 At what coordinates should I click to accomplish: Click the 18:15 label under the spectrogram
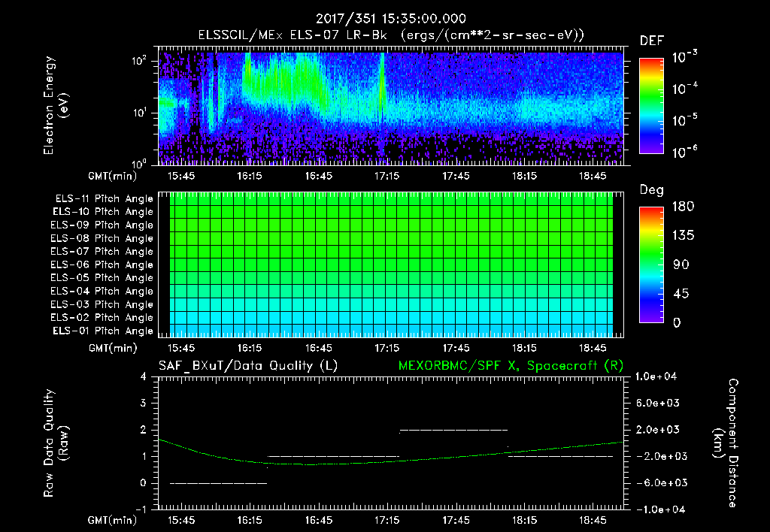[524, 176]
